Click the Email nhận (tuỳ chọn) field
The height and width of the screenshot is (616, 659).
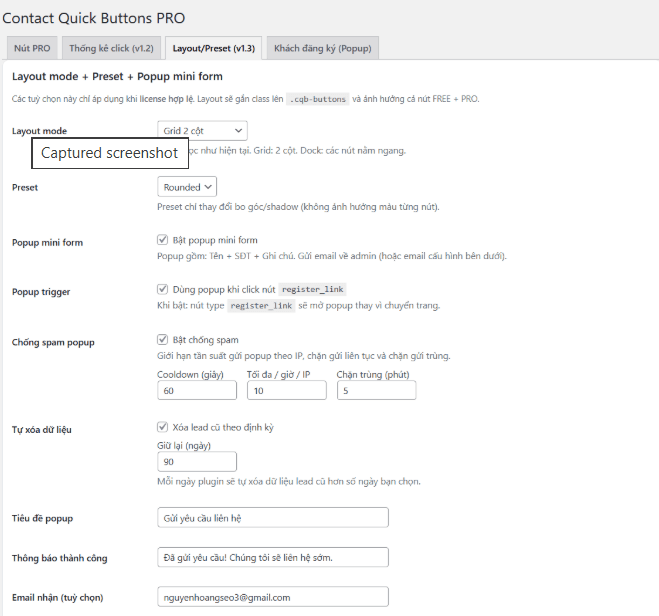(x=272, y=597)
